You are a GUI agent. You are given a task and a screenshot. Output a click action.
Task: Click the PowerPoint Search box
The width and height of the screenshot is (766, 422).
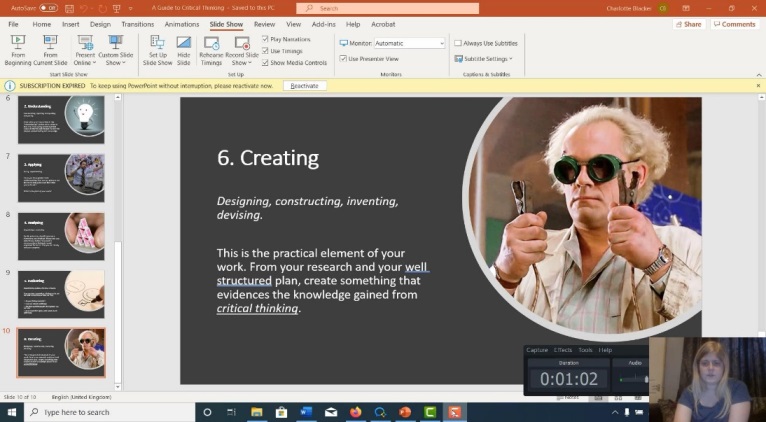[387, 8]
